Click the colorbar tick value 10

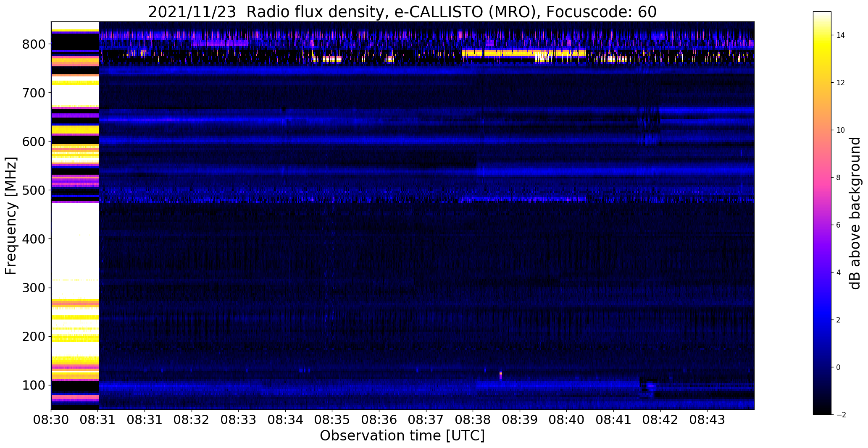pos(841,130)
